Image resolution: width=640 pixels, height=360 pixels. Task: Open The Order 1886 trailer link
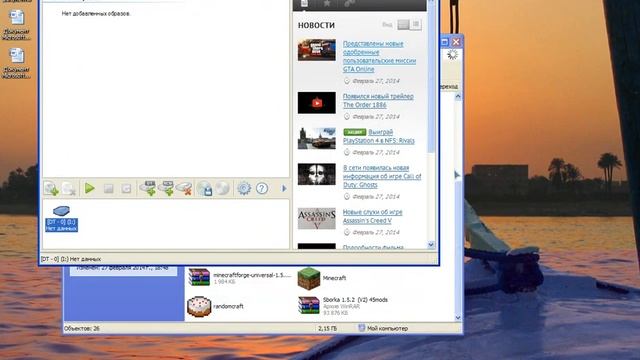tap(378, 100)
